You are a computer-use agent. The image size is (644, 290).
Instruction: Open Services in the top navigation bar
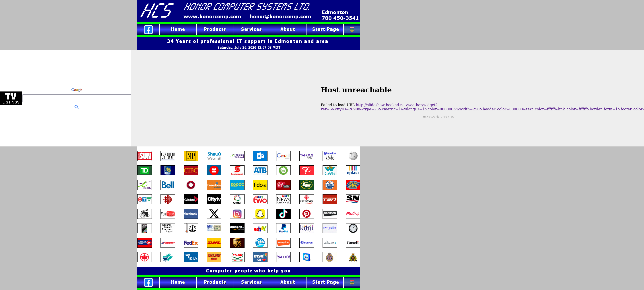(x=251, y=29)
